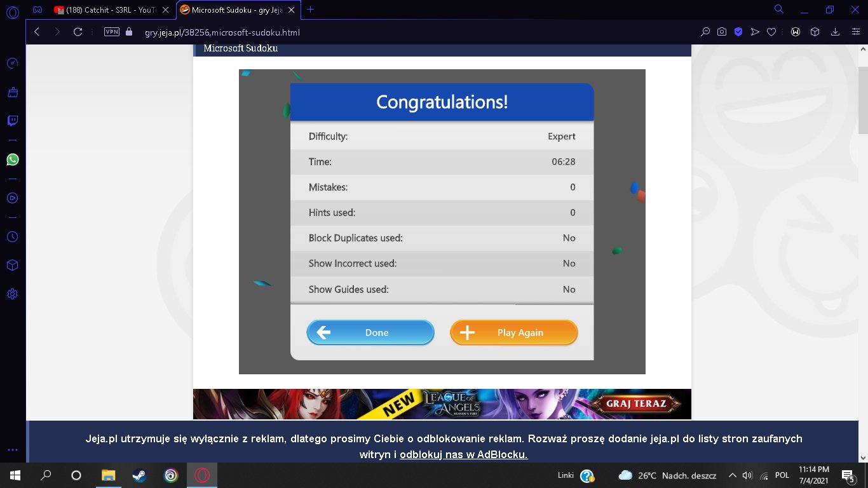Take a snapshot with camera icon
The width and height of the screenshot is (868, 488).
point(722,32)
